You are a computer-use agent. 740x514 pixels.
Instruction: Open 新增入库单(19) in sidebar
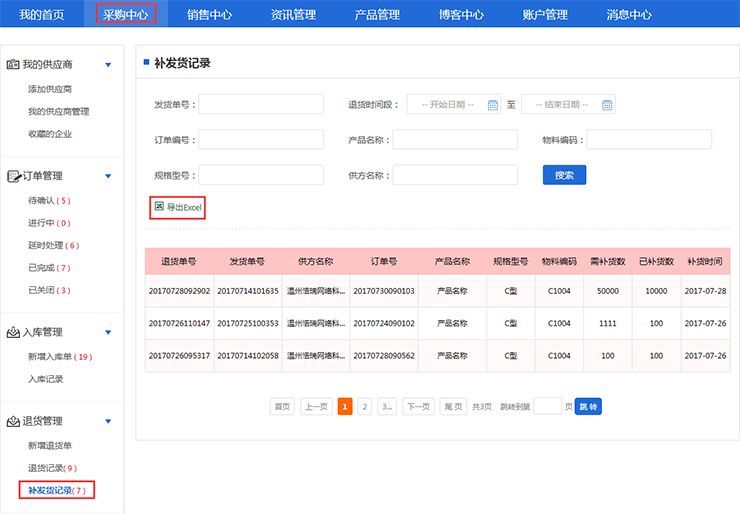(x=60, y=357)
